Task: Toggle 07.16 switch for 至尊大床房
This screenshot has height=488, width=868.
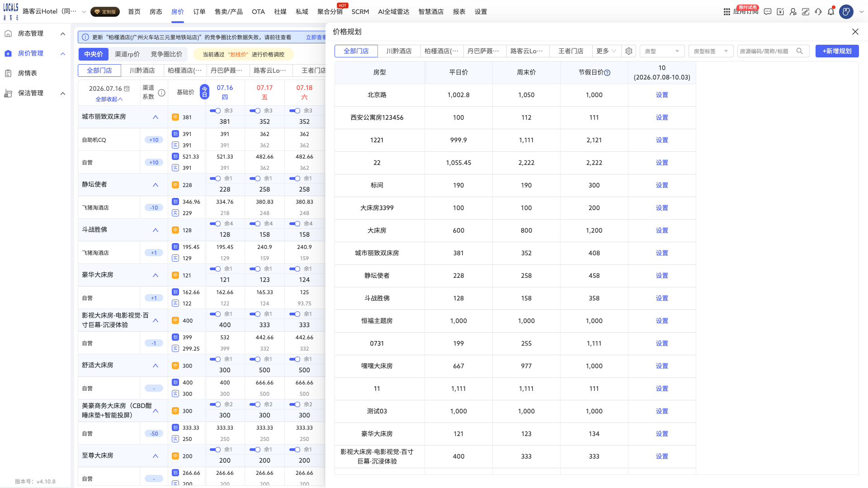Action: click(215, 450)
